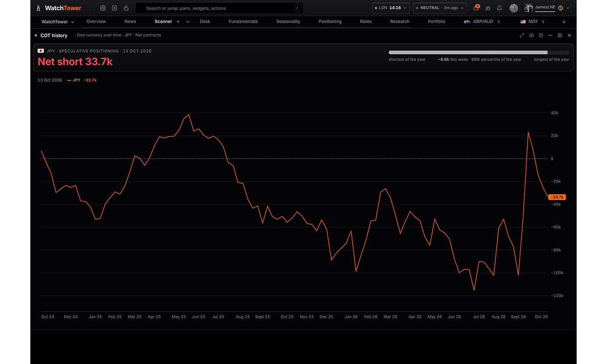607x364 pixels.
Task: Click the orange -33.7k price tag on axis
Action: 557,197
